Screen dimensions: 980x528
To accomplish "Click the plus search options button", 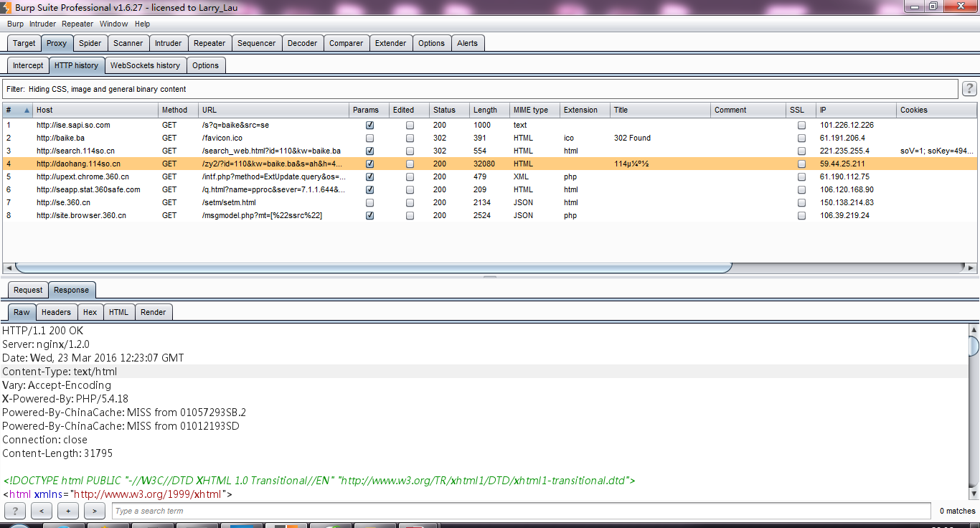I will pos(68,511).
